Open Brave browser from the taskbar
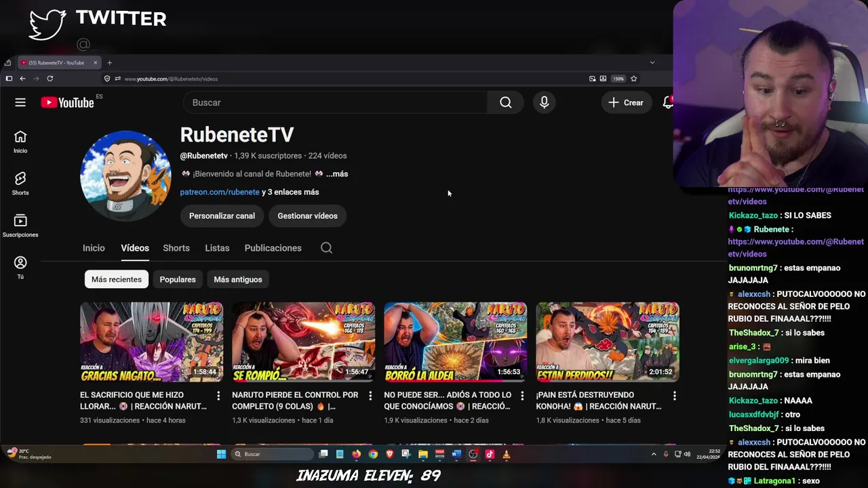Screen dimensions: 868x488 (x=389, y=454)
